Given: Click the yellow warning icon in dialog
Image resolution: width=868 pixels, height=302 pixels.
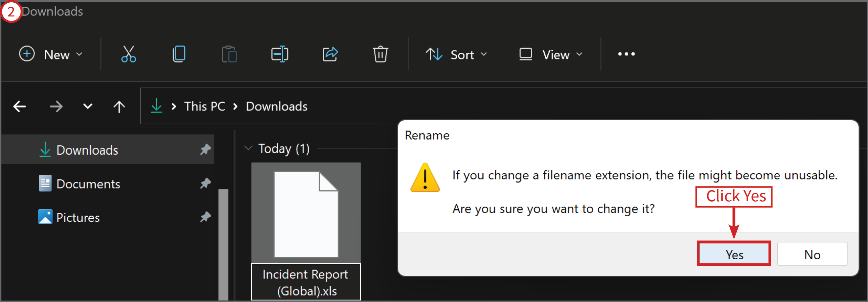Looking at the screenshot, I should [x=425, y=178].
